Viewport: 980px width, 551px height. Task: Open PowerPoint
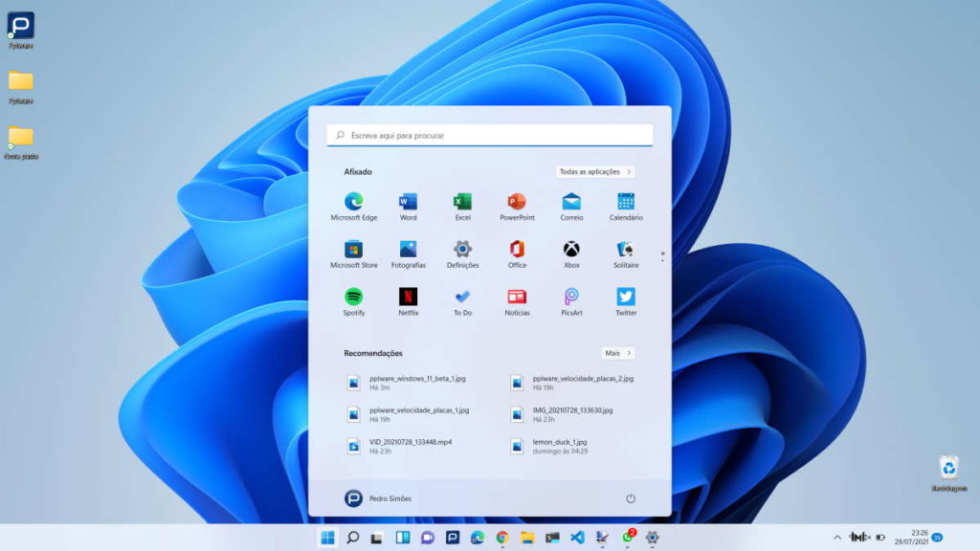[x=517, y=204]
